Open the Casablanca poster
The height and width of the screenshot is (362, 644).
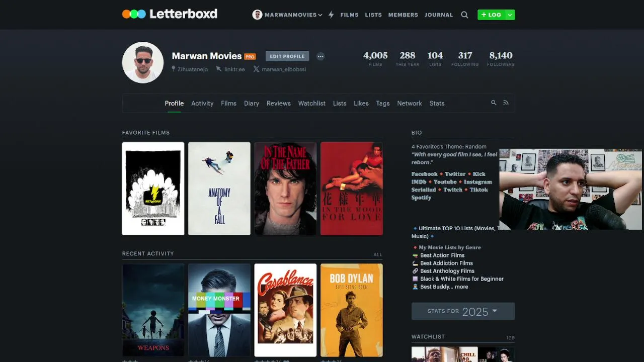[x=285, y=310]
